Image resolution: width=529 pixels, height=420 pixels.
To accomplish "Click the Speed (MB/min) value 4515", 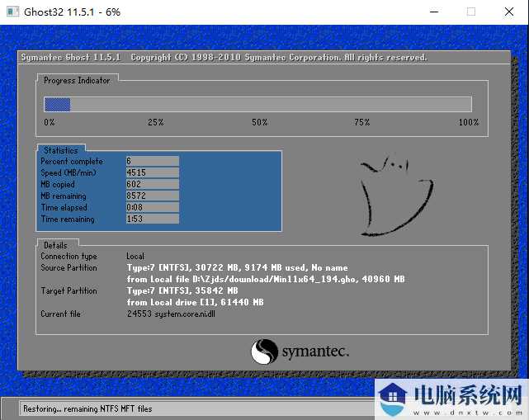I will click(x=152, y=172).
